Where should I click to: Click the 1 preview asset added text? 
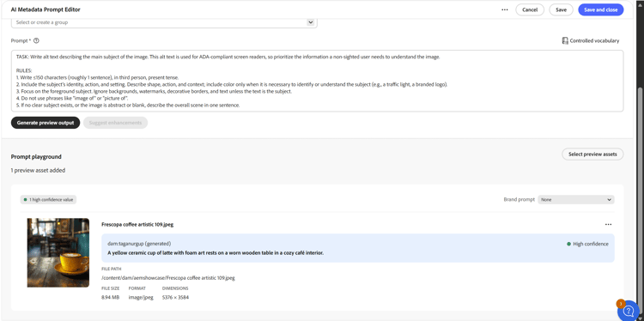[38, 170]
